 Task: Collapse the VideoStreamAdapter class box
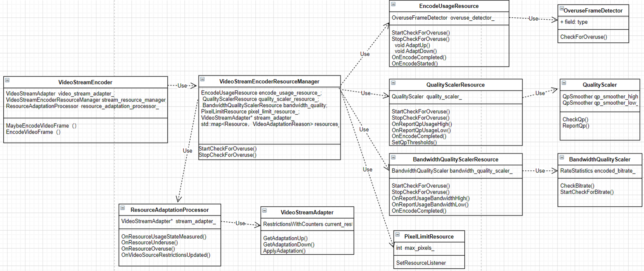click(x=264, y=211)
